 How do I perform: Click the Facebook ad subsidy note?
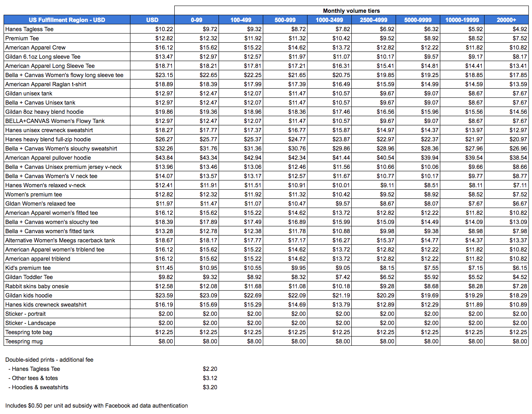[97, 406]
